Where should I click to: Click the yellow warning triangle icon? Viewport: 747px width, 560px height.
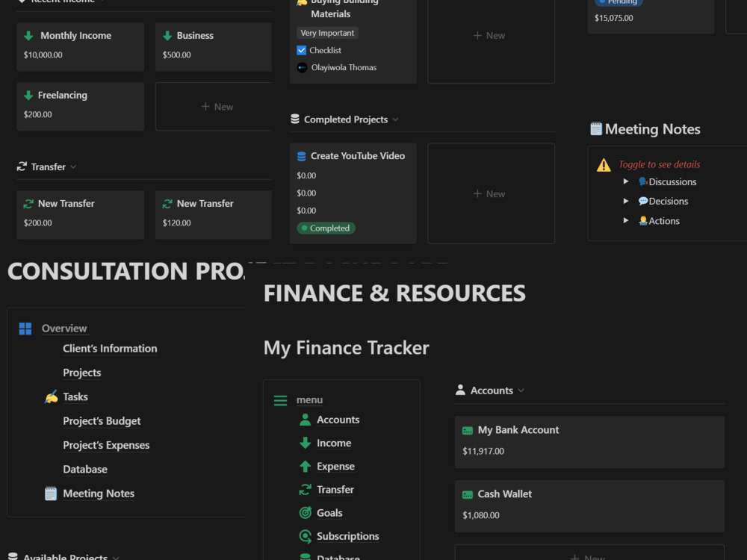(604, 165)
